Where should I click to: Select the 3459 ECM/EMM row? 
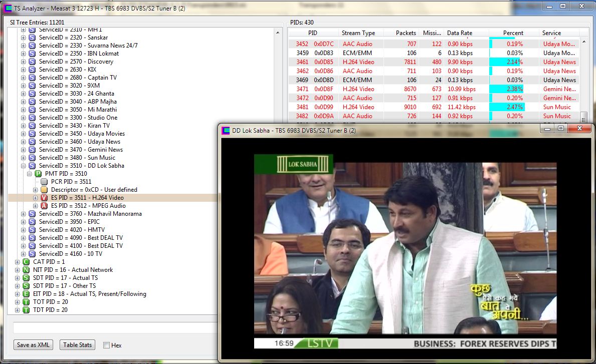434,53
